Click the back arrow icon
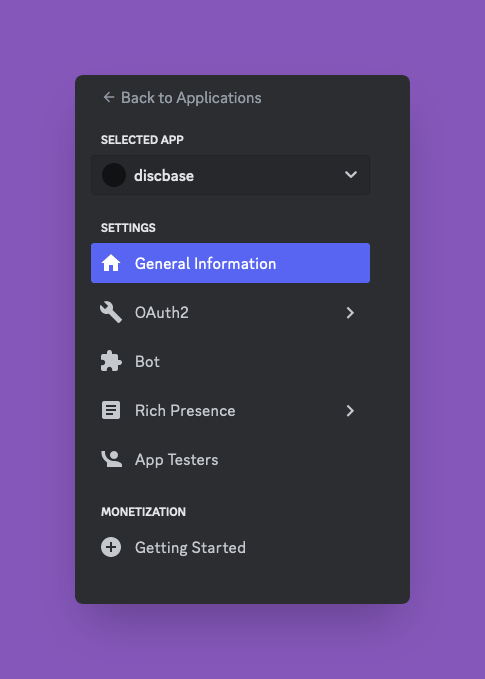Screen dimensions: 485x679 109,97
